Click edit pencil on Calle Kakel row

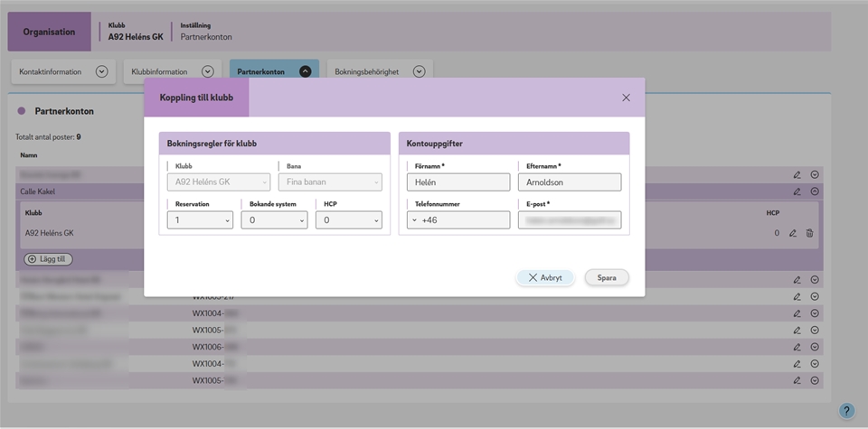pyautogui.click(x=797, y=191)
